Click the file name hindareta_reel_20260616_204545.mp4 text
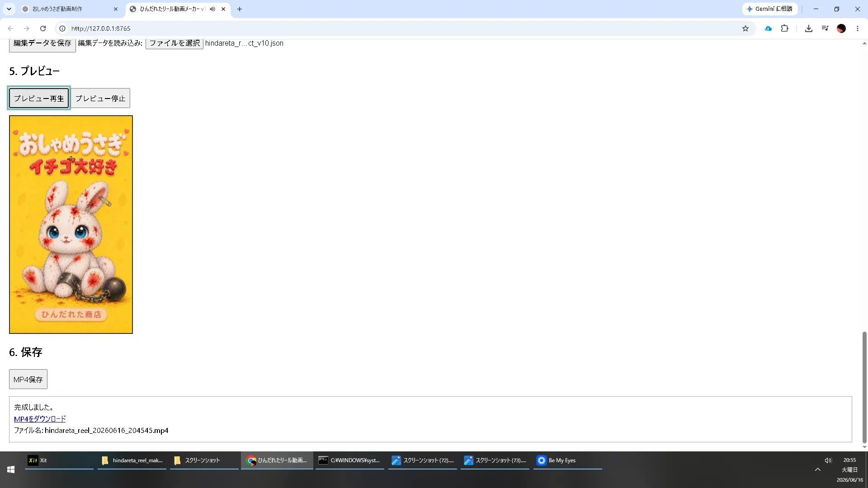 tap(106, 431)
